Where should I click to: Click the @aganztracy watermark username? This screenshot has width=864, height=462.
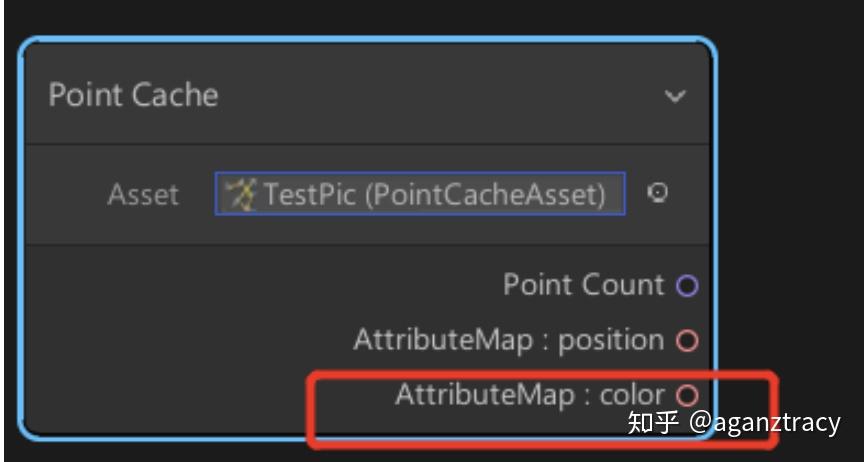pos(765,422)
